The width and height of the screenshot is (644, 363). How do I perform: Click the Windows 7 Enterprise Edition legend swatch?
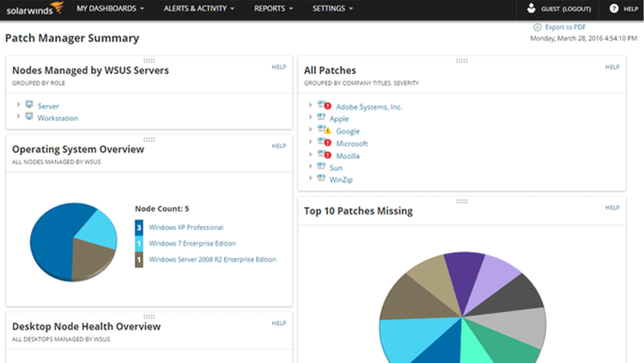(x=139, y=244)
